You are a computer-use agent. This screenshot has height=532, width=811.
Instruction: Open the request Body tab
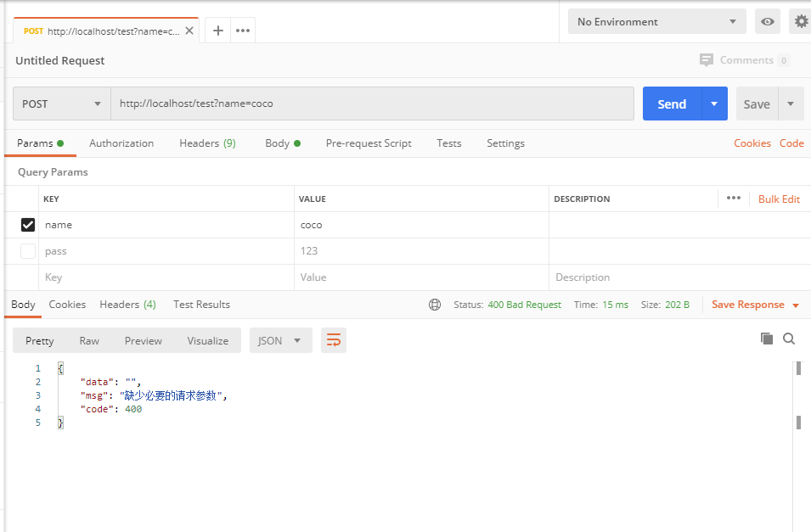[x=283, y=143]
